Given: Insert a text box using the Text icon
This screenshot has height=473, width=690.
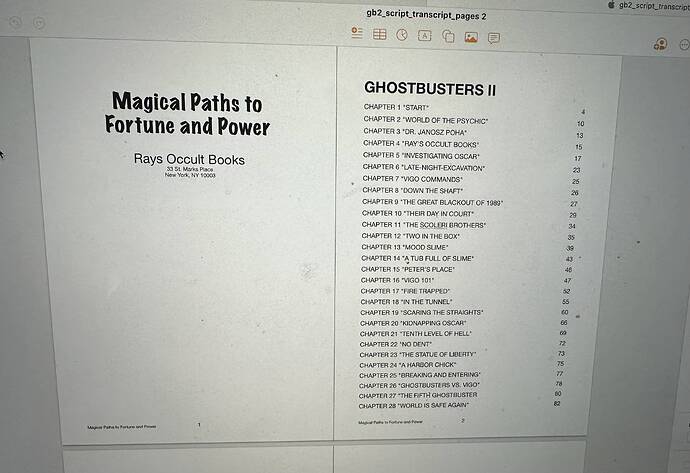Looking at the screenshot, I should point(424,36).
